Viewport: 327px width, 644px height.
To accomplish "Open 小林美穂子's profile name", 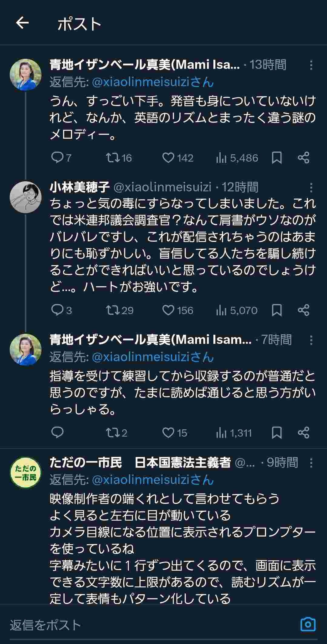I will [80, 187].
